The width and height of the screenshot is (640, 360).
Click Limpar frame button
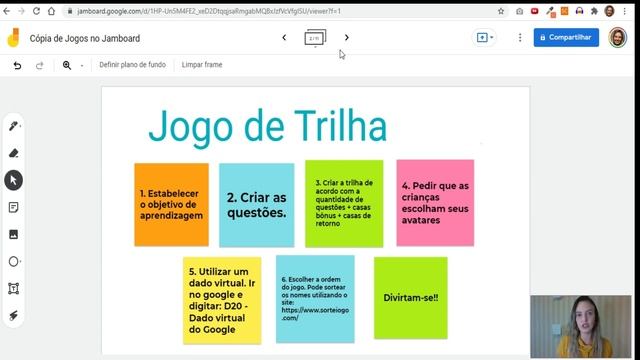(x=202, y=64)
